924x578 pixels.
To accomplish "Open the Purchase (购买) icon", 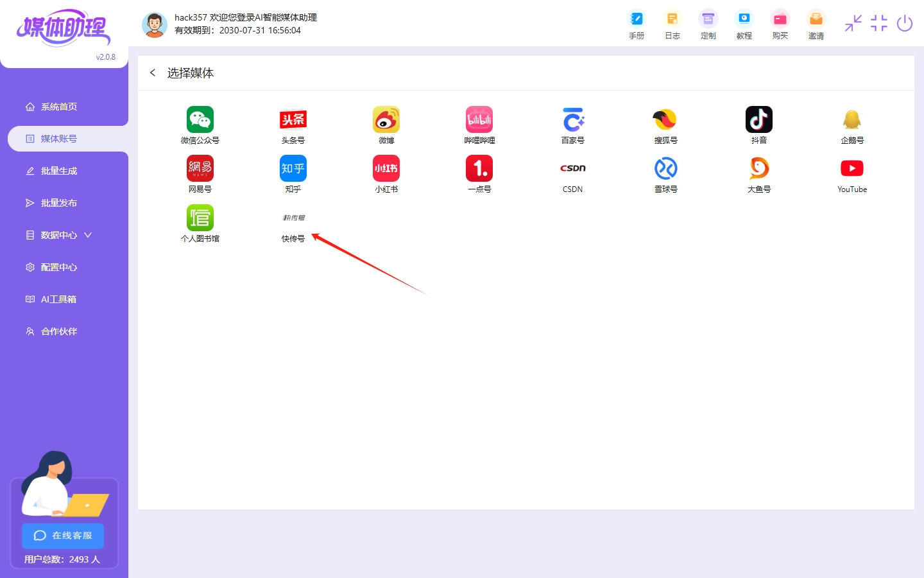I will coord(780,19).
